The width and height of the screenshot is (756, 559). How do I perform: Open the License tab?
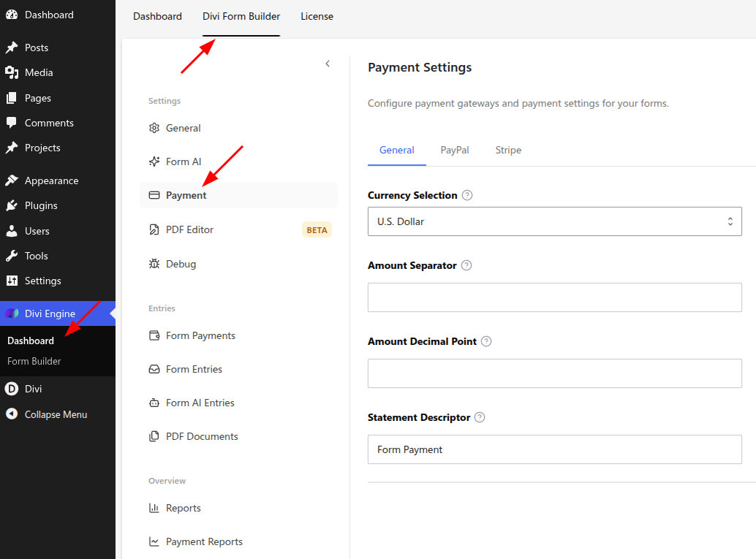point(317,16)
